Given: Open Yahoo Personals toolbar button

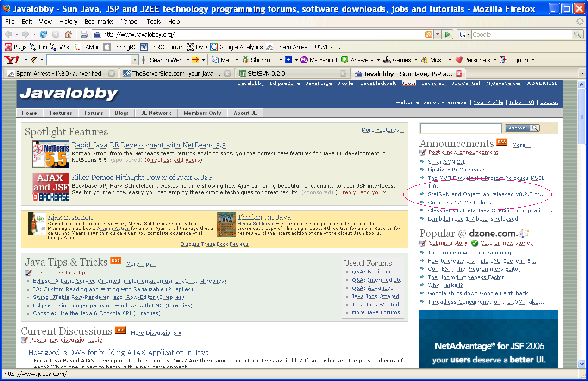Looking at the screenshot, I should coord(472,60).
